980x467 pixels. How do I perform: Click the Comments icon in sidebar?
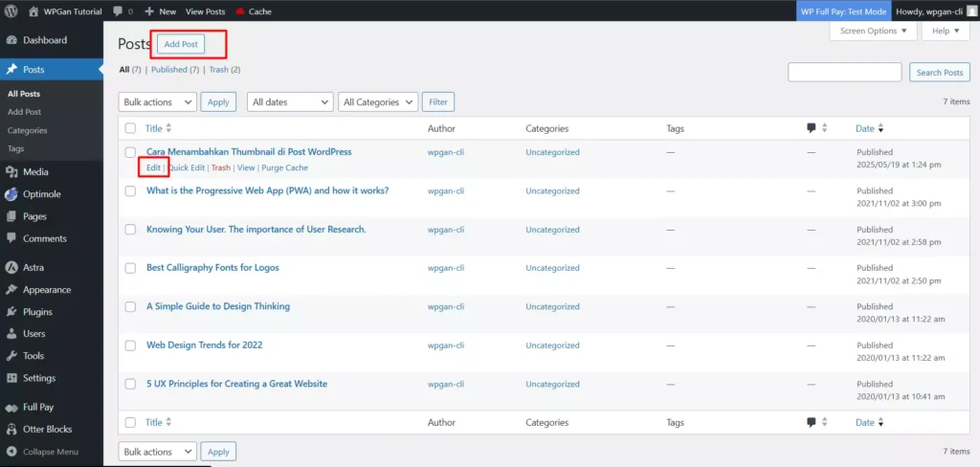coord(11,238)
